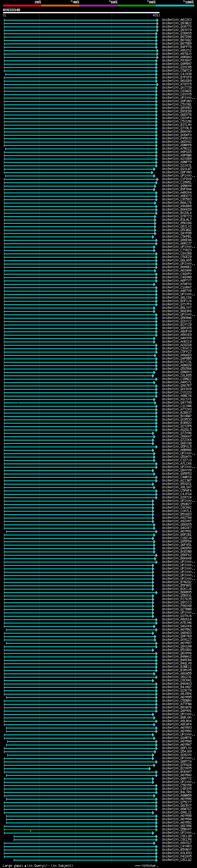Image resolution: width=197 pixels, height=868 pixels.
Task: Select hit label UniRef100_B6TD86
Action: [177, 37]
